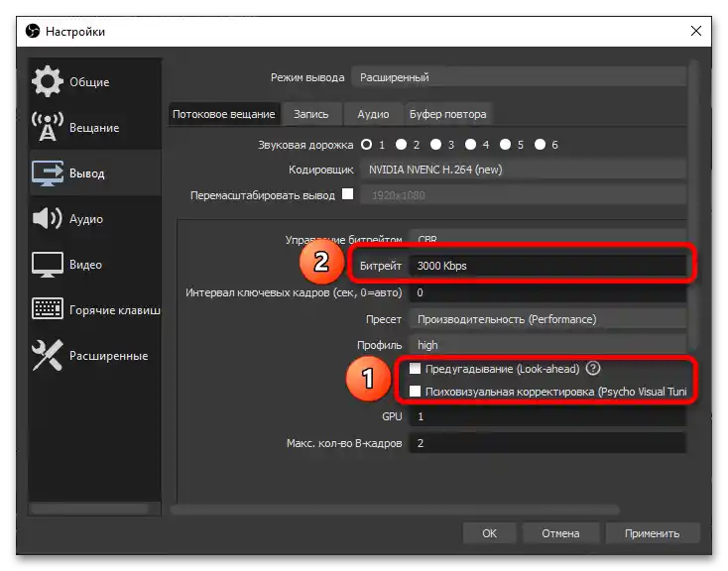Click the Отмена button

click(560, 533)
